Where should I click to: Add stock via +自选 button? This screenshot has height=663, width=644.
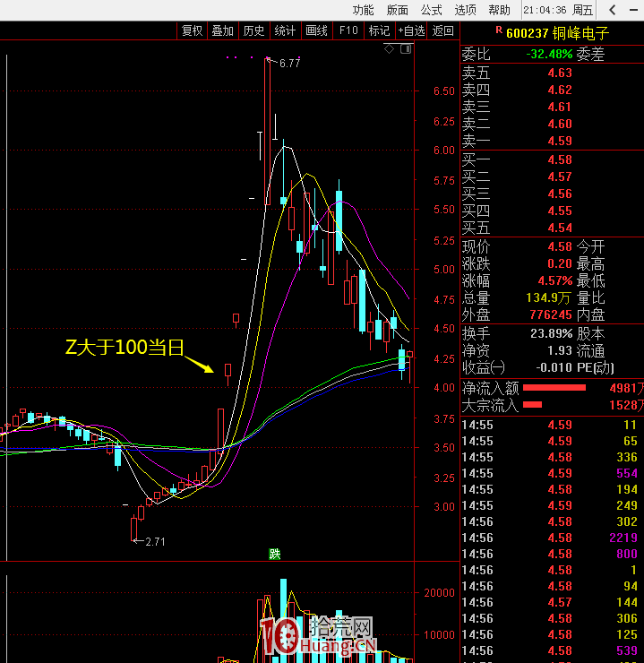(411, 30)
